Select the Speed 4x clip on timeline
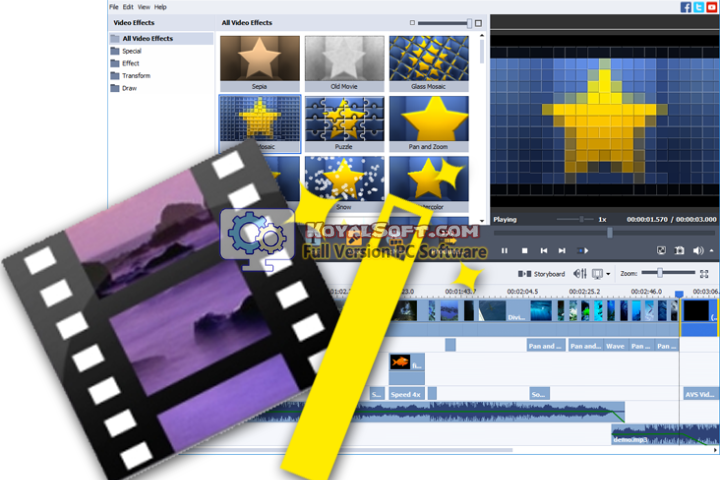 pyautogui.click(x=406, y=394)
